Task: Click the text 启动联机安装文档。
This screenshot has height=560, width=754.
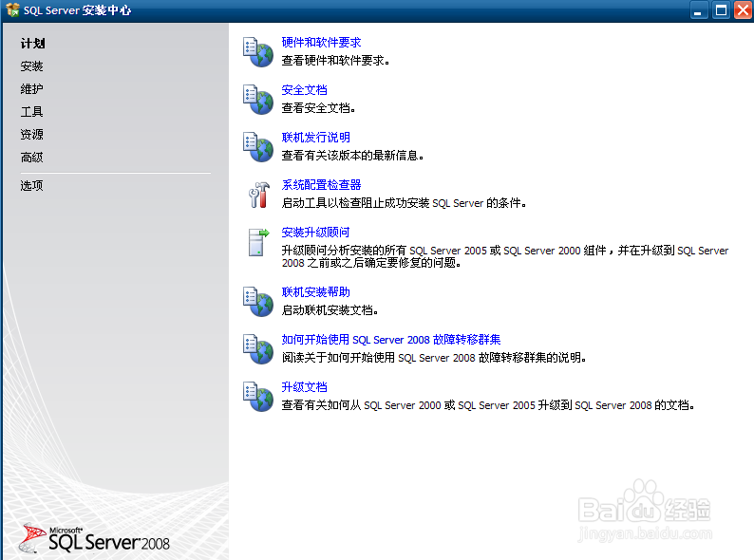Action: (330, 310)
